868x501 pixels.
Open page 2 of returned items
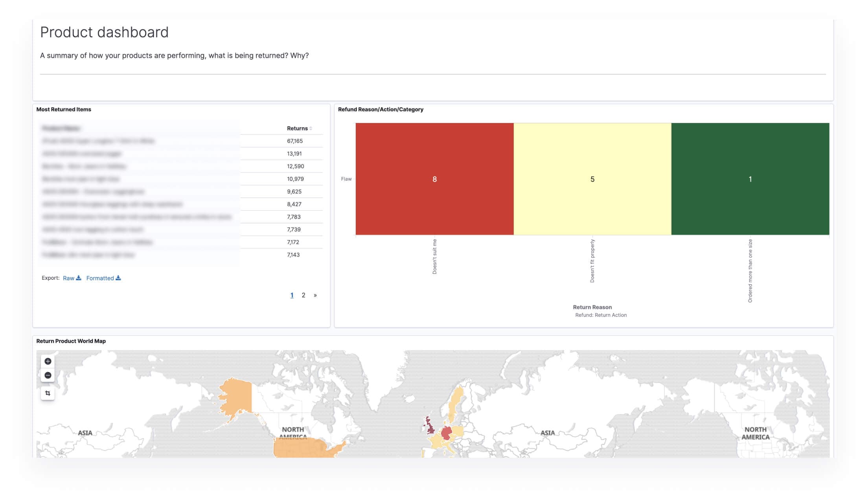coord(303,295)
